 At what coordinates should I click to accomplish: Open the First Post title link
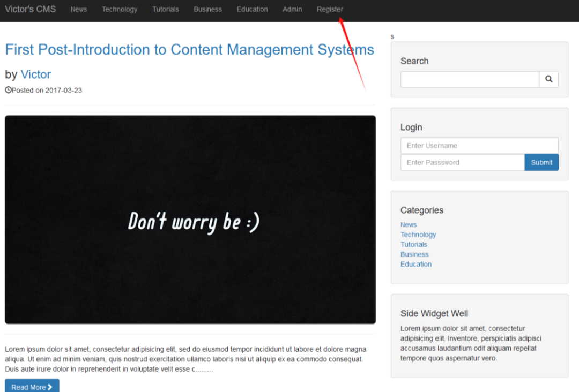189,50
